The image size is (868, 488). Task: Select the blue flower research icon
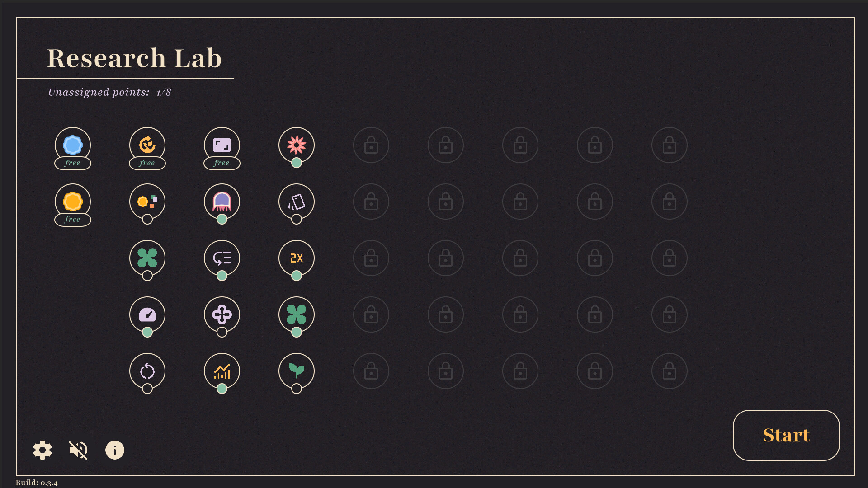click(73, 145)
